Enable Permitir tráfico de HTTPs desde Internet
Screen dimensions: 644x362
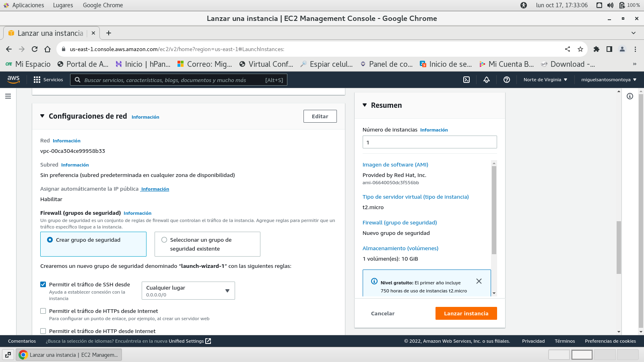pyautogui.click(x=43, y=311)
